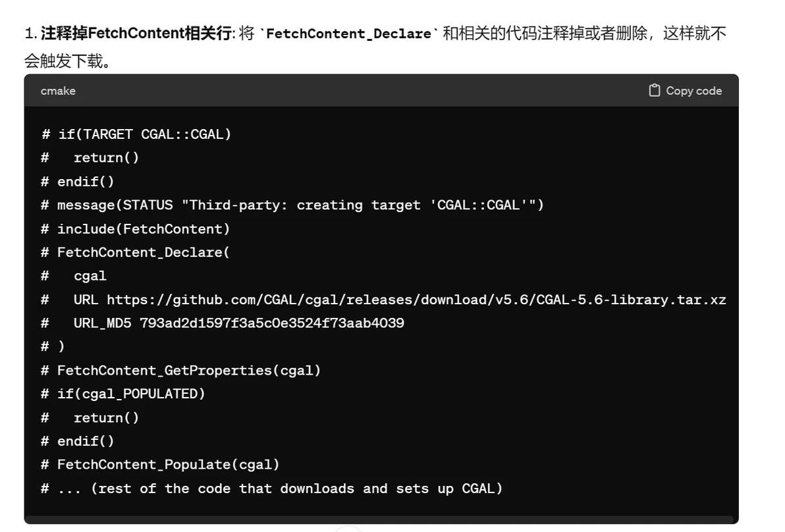785x532 pixels.
Task: Click the # include(FetchContent) line
Action: click(x=136, y=229)
